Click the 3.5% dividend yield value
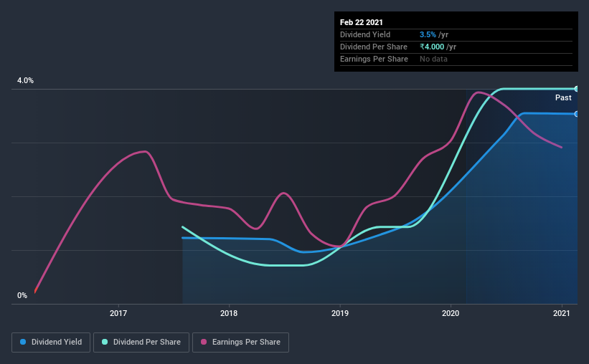Image resolution: width=589 pixels, height=364 pixels. pos(428,34)
